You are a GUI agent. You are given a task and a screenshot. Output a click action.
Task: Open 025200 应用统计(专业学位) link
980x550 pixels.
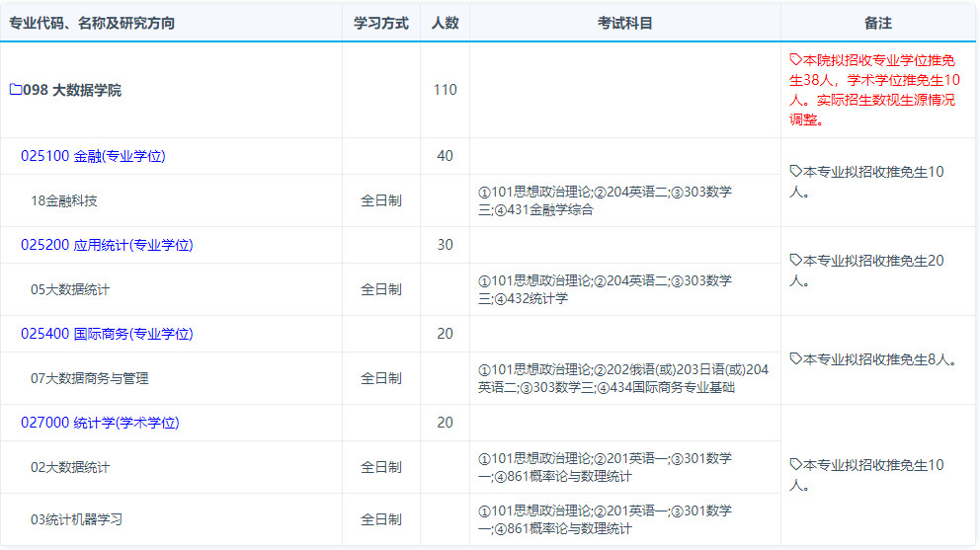coord(107,245)
